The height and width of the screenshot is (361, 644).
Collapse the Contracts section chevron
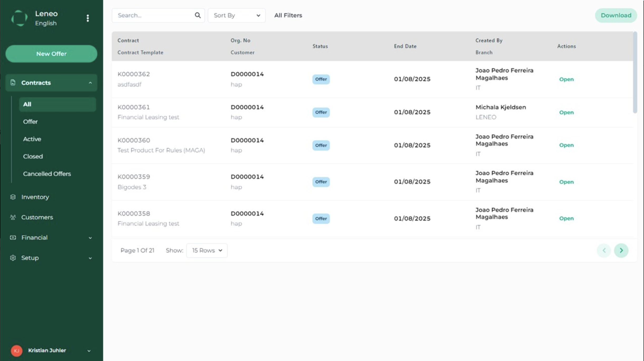click(x=90, y=83)
